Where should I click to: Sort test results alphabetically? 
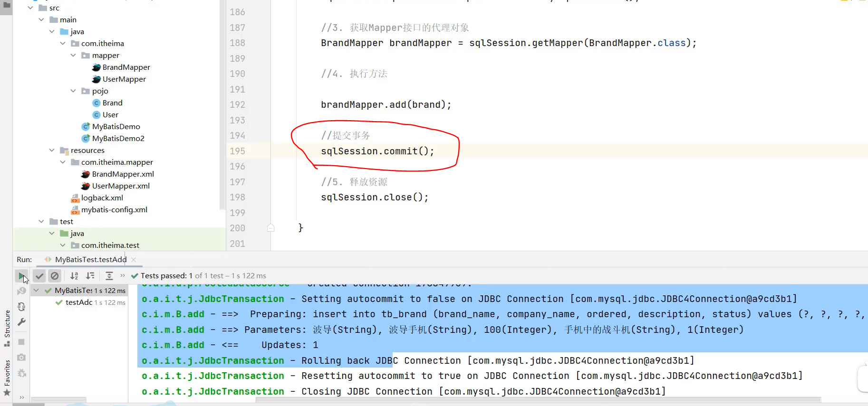click(x=74, y=275)
